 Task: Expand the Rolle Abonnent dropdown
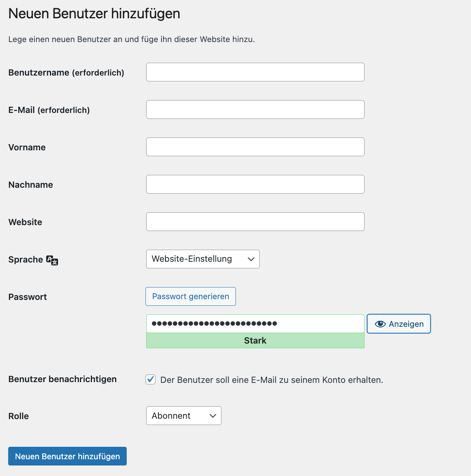[183, 416]
